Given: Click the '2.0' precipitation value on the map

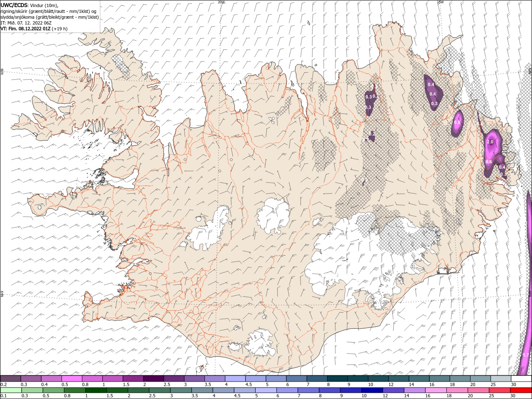Looking at the screenshot, I should [x=490, y=142].
